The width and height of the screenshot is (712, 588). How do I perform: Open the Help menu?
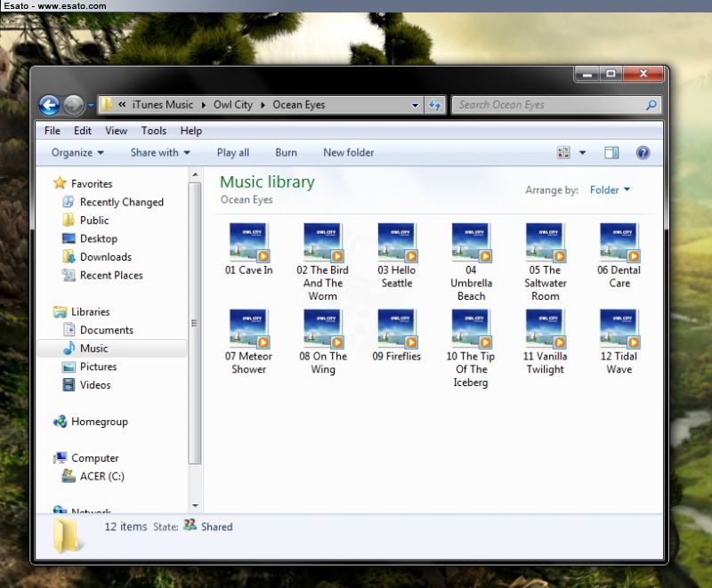(191, 131)
